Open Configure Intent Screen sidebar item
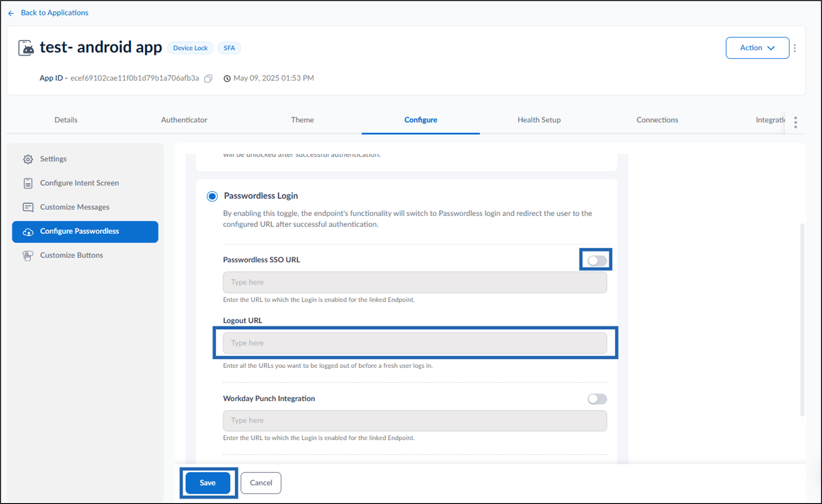This screenshot has width=822, height=504. pyautogui.click(x=85, y=183)
